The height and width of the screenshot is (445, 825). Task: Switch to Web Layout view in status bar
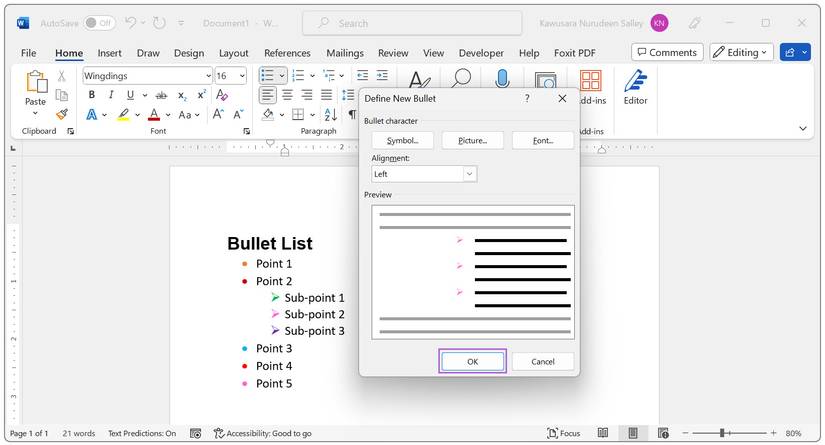point(663,433)
